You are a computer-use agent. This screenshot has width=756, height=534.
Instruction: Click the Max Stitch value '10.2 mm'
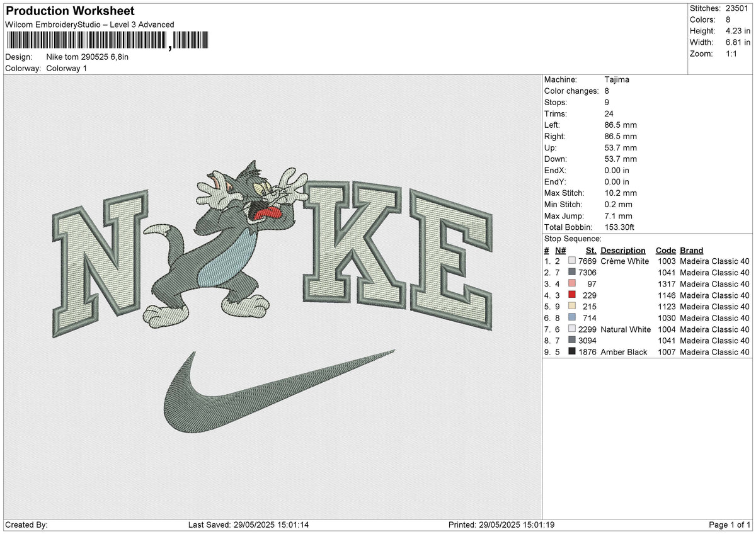pos(621,193)
